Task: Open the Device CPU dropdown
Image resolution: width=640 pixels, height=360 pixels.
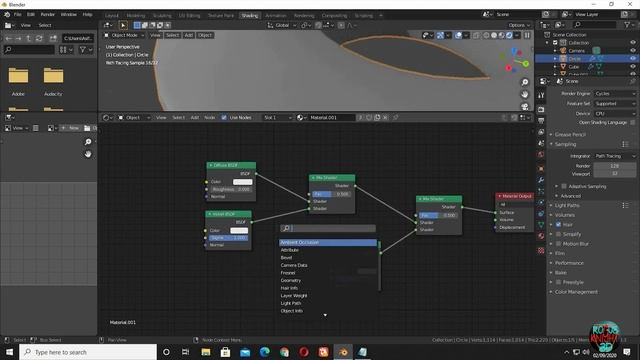Action: [615, 113]
